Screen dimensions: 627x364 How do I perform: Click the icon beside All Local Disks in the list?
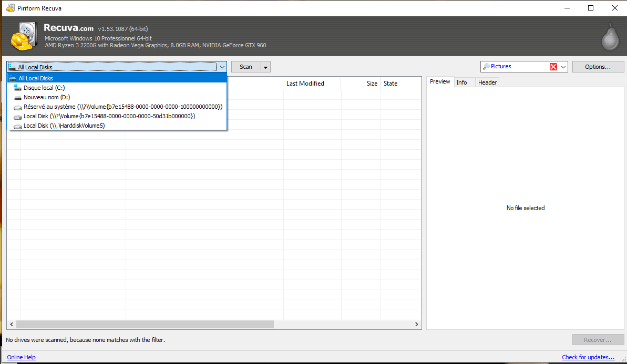point(13,78)
